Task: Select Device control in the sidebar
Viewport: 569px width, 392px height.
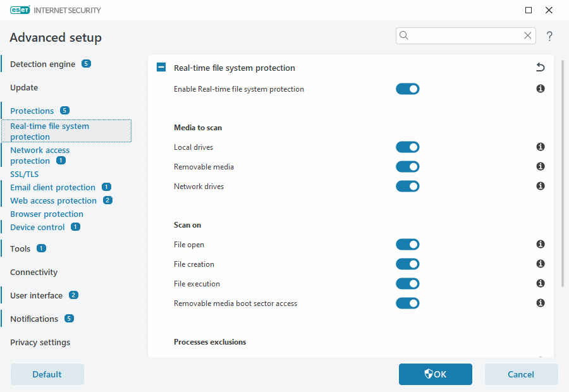Action: (x=37, y=227)
